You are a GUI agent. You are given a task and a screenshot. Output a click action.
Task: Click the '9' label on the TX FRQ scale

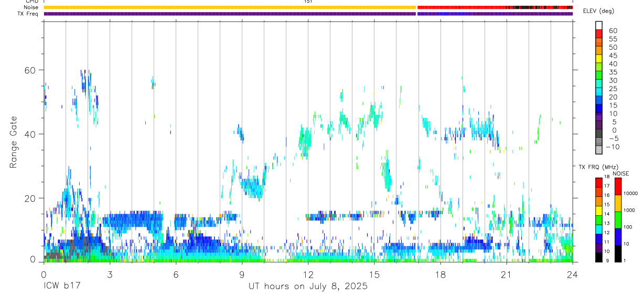click(606, 260)
